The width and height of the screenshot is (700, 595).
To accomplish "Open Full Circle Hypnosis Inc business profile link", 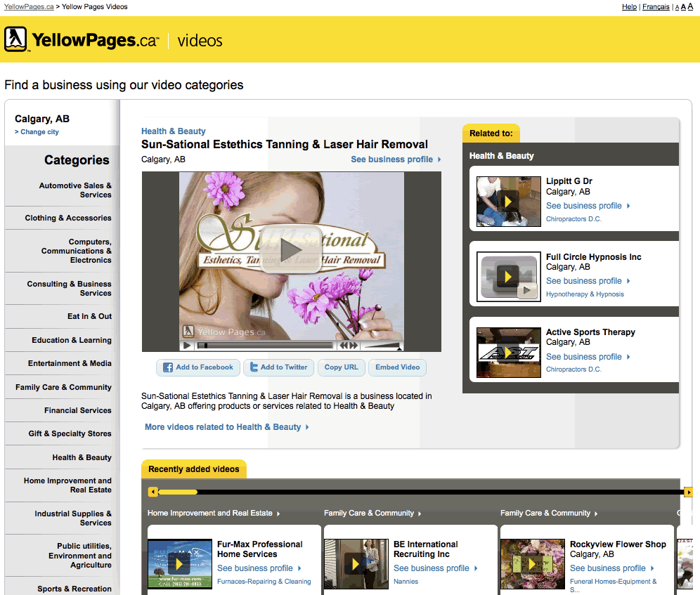I will pyautogui.click(x=588, y=281).
